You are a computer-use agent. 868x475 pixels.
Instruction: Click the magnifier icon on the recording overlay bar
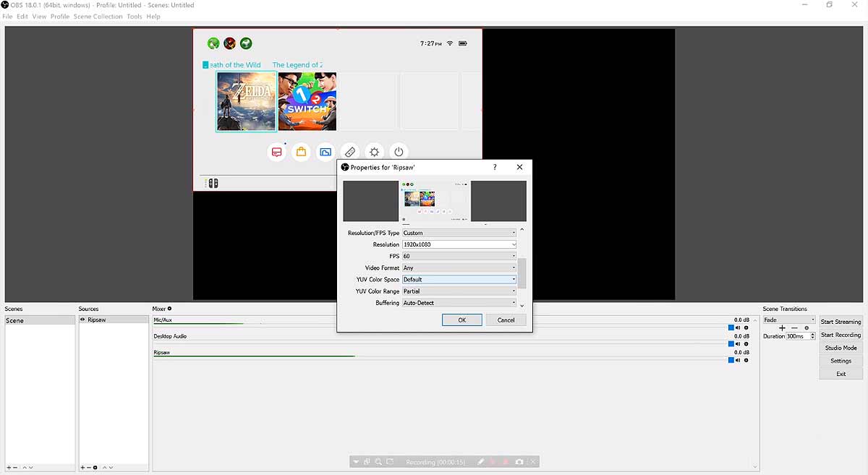click(378, 462)
